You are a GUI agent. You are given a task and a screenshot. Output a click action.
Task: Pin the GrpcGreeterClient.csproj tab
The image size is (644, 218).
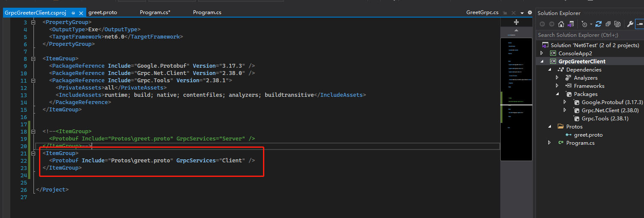(x=73, y=13)
